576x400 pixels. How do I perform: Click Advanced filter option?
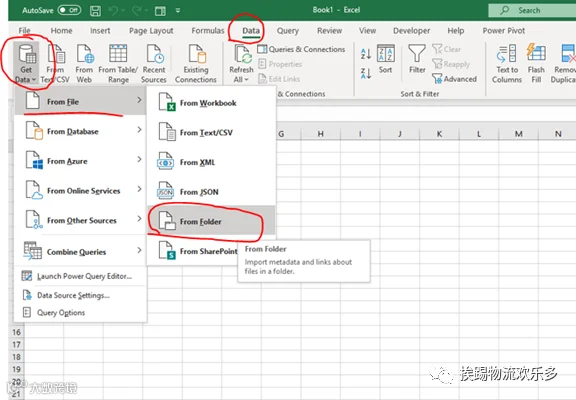point(455,79)
